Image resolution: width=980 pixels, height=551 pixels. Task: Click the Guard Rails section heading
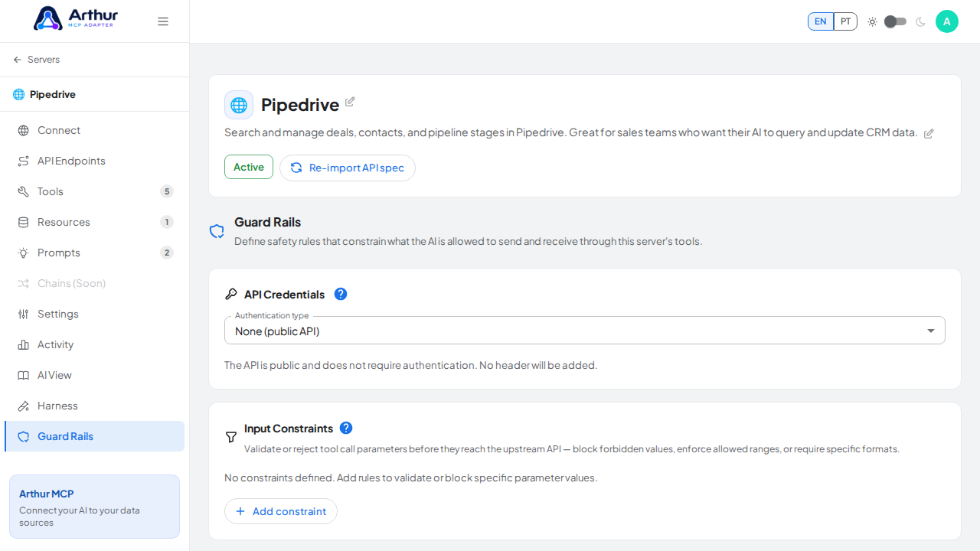267,222
